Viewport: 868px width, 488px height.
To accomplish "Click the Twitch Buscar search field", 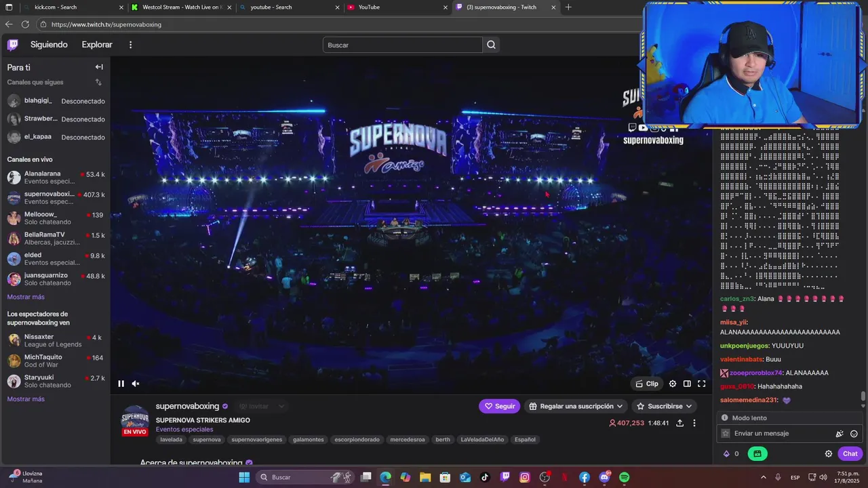I will [x=403, y=45].
